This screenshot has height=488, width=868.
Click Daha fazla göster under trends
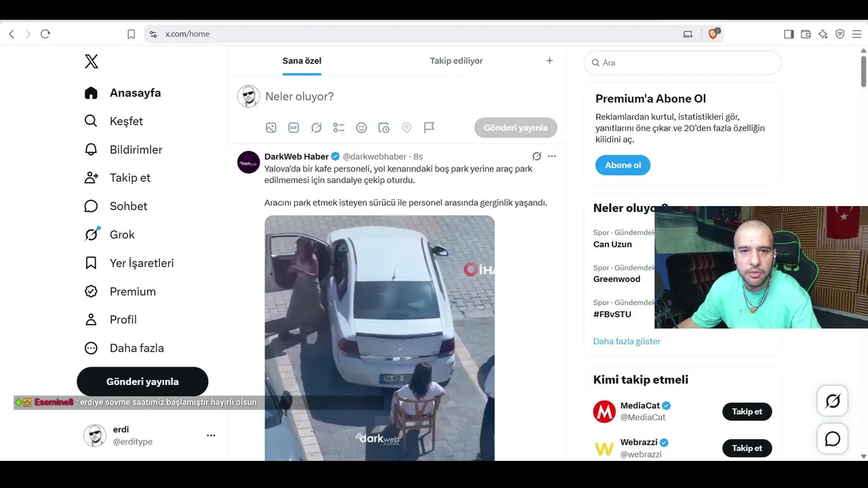[x=627, y=342]
